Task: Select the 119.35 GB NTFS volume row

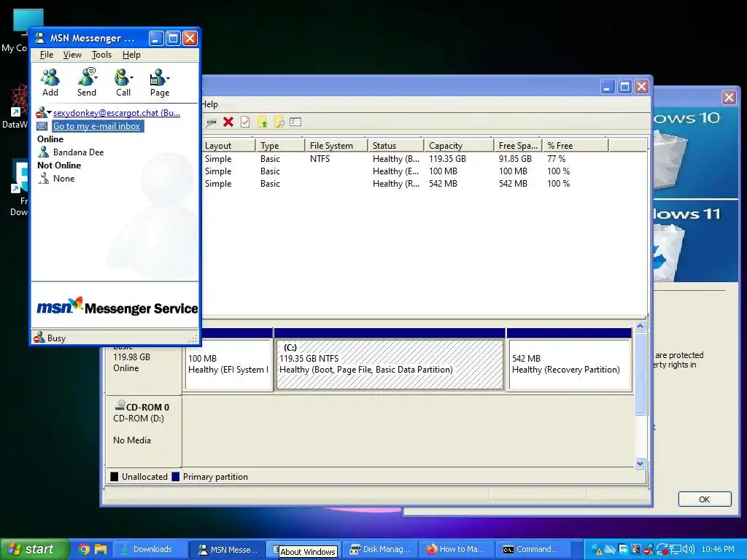Action: tap(424, 159)
